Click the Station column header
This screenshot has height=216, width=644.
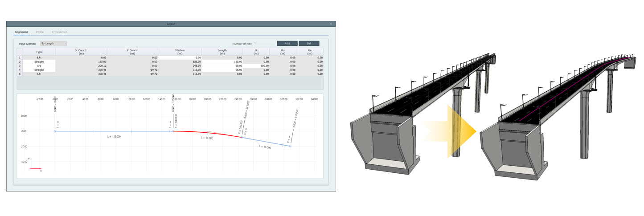coord(180,52)
